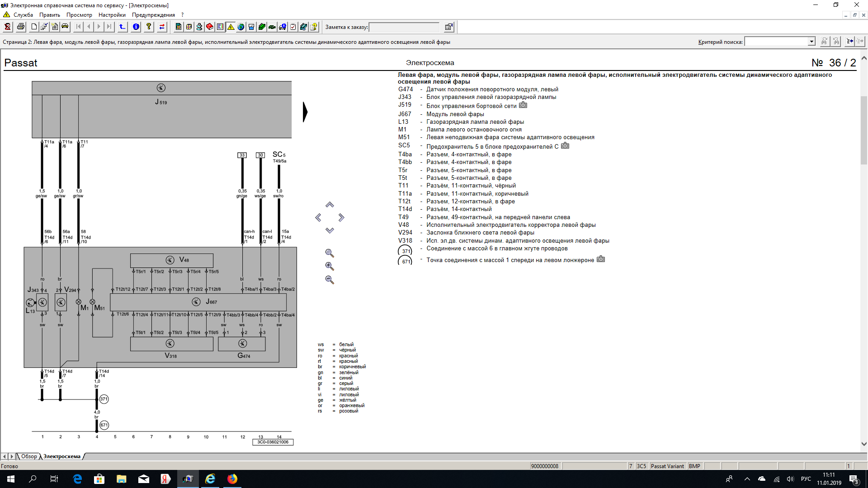Open the Просмотр menu
The image size is (868, 488).
(79, 15)
